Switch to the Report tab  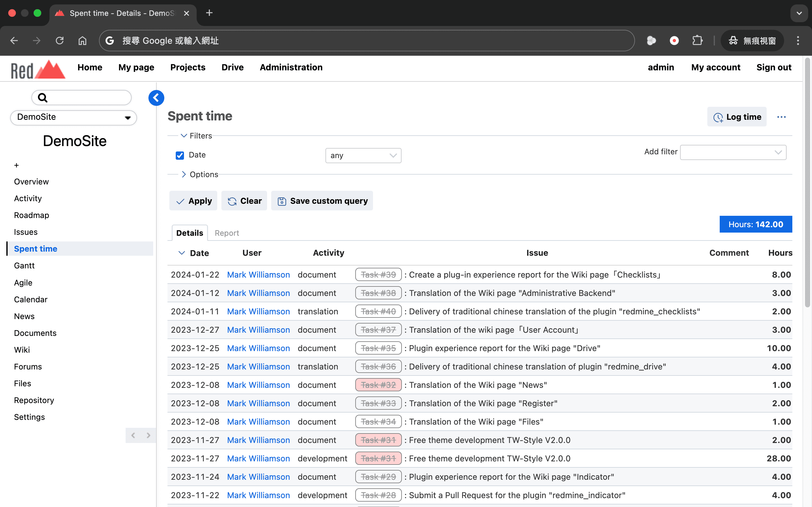(x=227, y=233)
